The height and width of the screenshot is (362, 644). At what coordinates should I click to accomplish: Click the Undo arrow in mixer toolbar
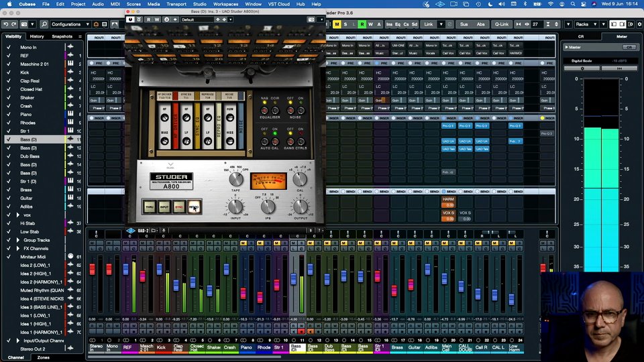(6, 24)
